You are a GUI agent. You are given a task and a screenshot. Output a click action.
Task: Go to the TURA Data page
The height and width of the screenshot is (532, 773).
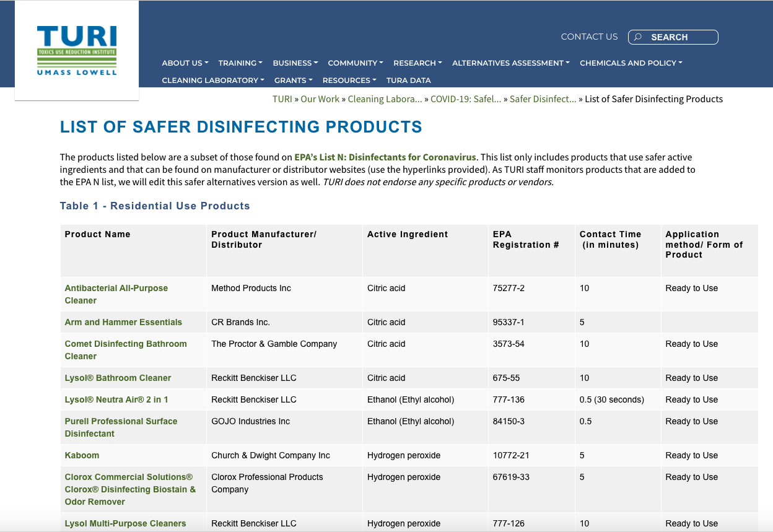408,80
